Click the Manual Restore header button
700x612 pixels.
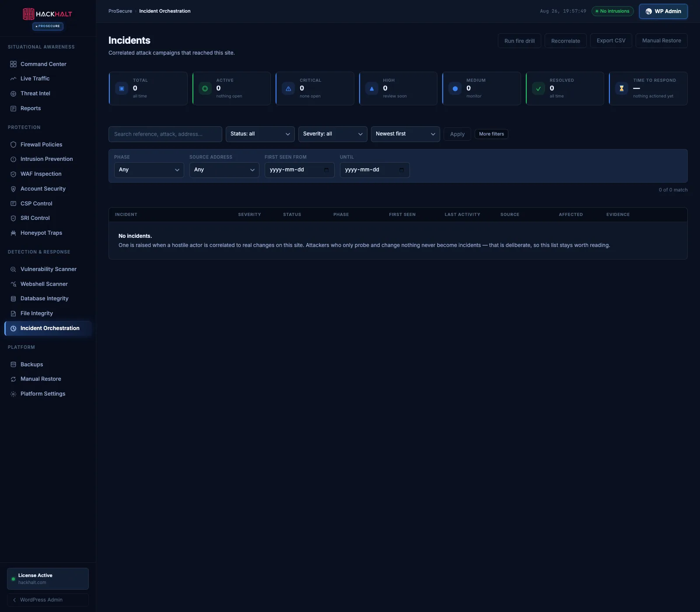click(661, 41)
